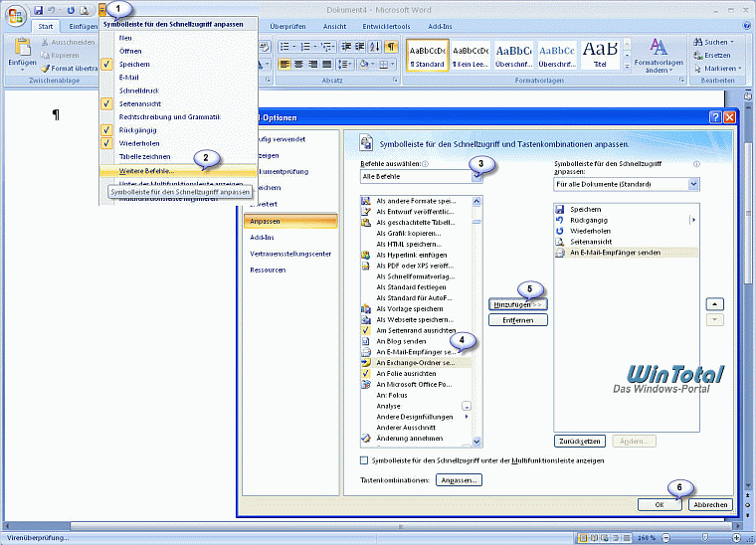Click the Hinzufügen button
Viewport: 756px width, 545px height.
point(518,304)
